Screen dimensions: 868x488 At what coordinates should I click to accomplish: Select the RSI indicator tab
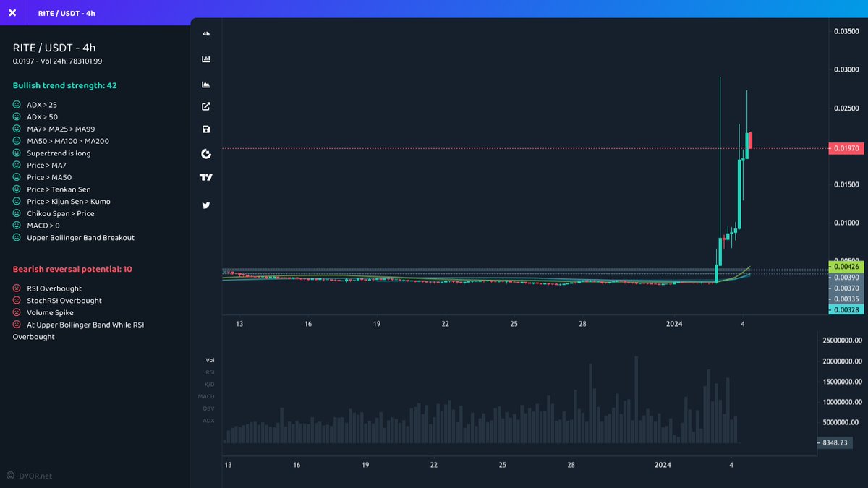coord(210,372)
